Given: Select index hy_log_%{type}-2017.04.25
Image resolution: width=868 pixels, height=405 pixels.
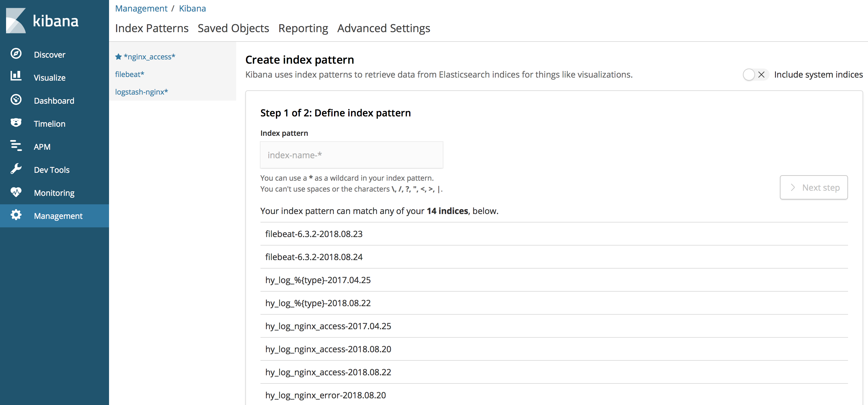Looking at the screenshot, I should click(554, 280).
